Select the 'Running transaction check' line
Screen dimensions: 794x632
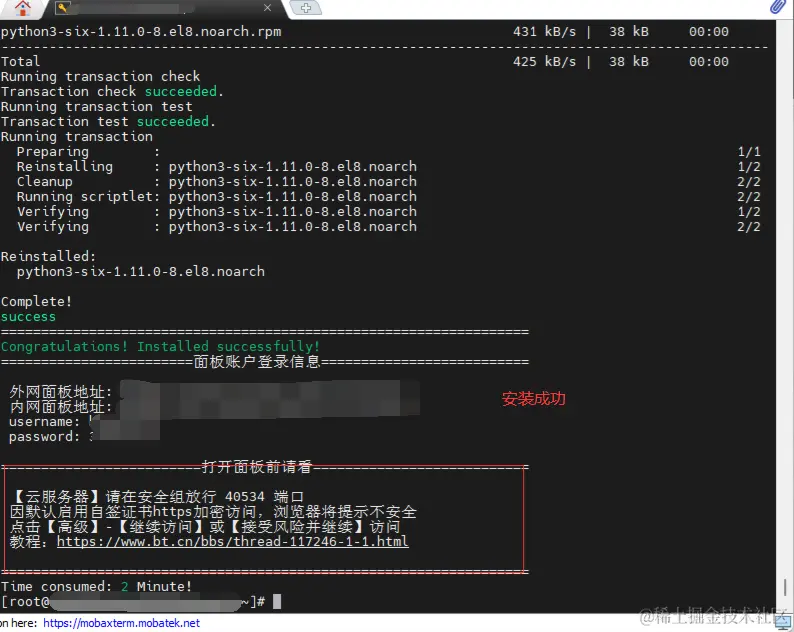click(x=100, y=76)
